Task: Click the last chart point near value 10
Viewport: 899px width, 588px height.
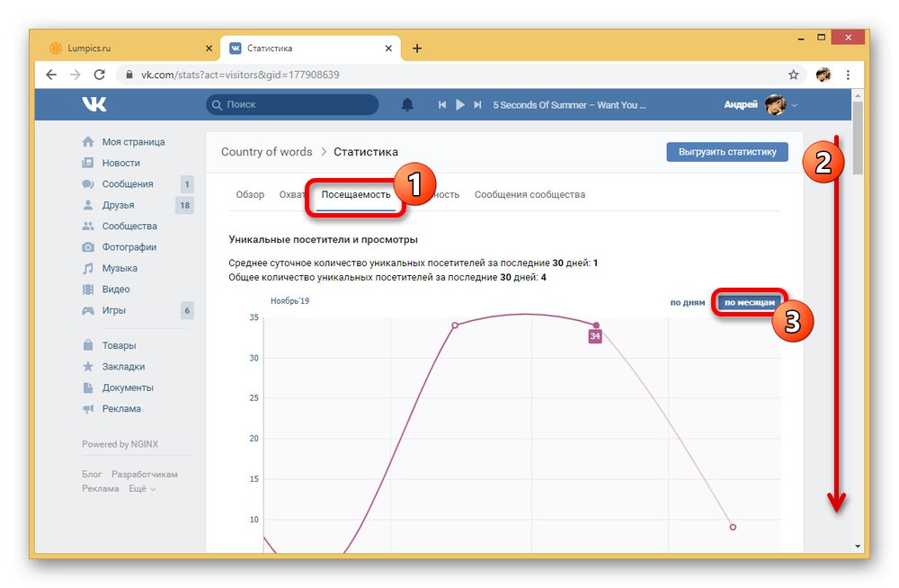Action: pyautogui.click(x=733, y=527)
